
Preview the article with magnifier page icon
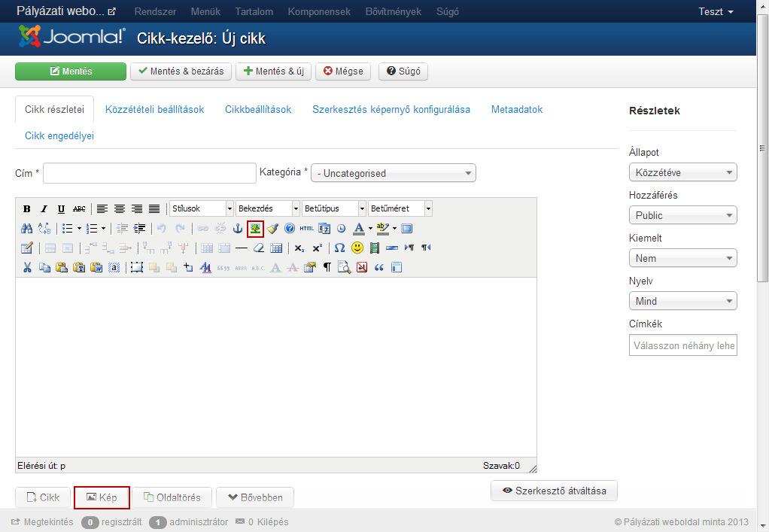point(345,268)
